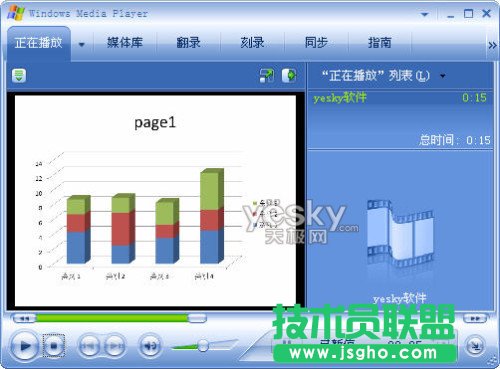Screen dimensions: 500x369
Task: Click the view full screen icon
Action: (x=267, y=75)
